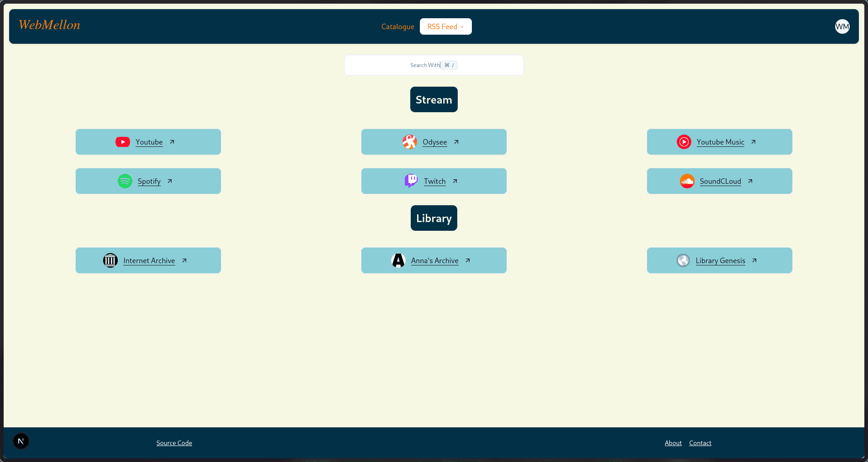Open the Spotify link
The height and width of the screenshot is (462, 868).
point(149,181)
